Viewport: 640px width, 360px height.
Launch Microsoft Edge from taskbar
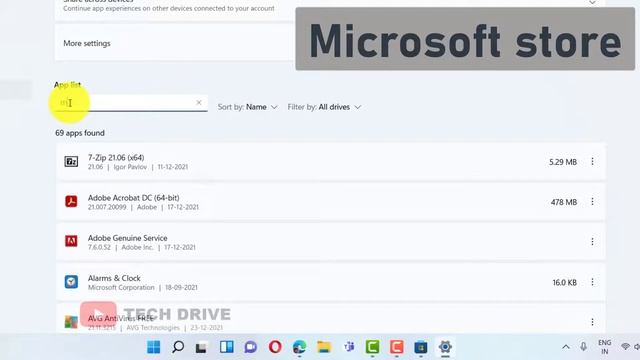tap(299, 347)
